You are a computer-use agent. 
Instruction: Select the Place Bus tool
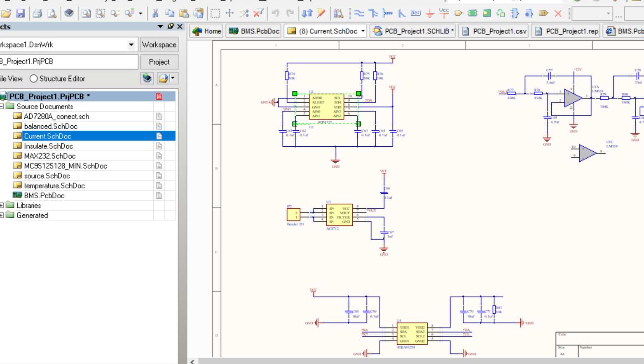point(373,14)
